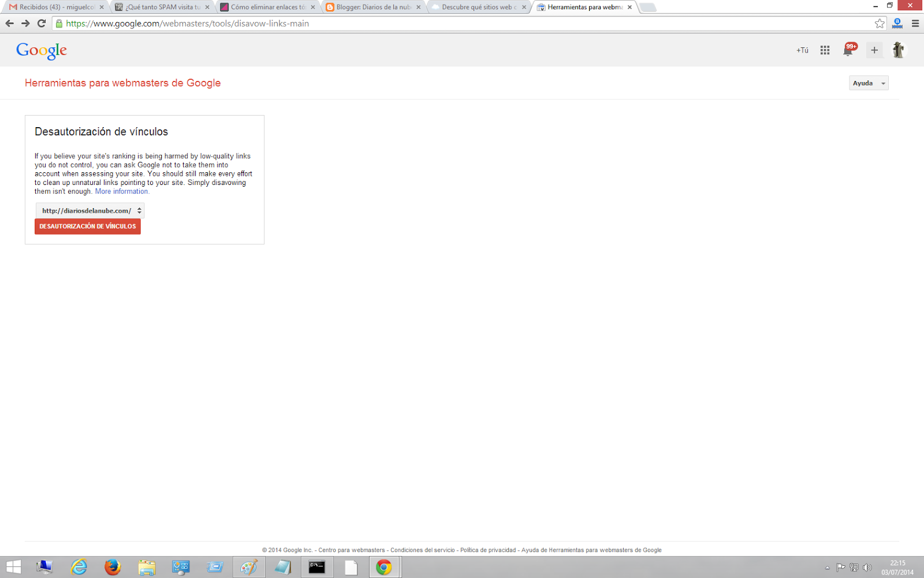This screenshot has height=578, width=924.
Task: Click the volume speaker tray icon
Action: (x=867, y=568)
